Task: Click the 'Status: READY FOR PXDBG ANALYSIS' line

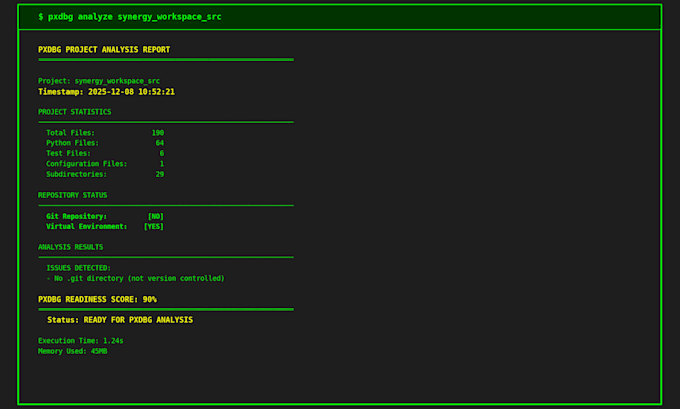Action: (120, 320)
